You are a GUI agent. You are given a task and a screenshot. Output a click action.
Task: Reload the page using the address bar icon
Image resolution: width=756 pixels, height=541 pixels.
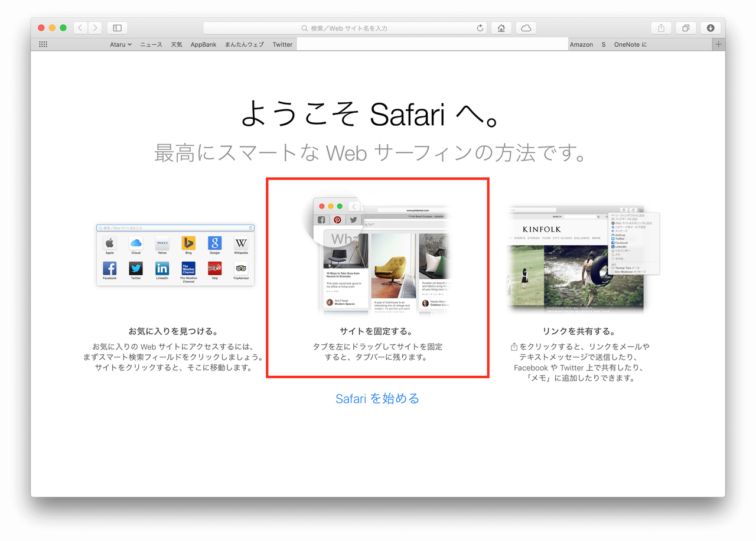(x=480, y=28)
